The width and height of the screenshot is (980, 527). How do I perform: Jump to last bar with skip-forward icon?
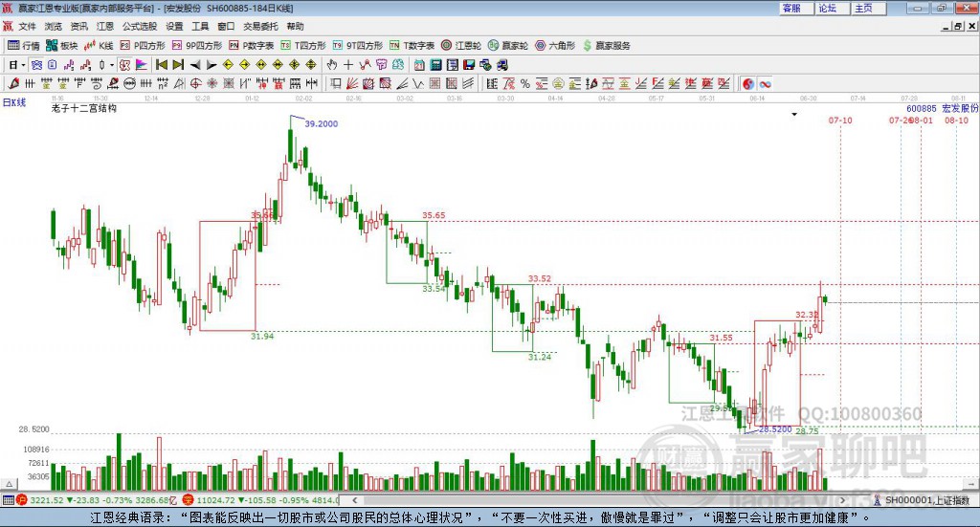(x=178, y=64)
